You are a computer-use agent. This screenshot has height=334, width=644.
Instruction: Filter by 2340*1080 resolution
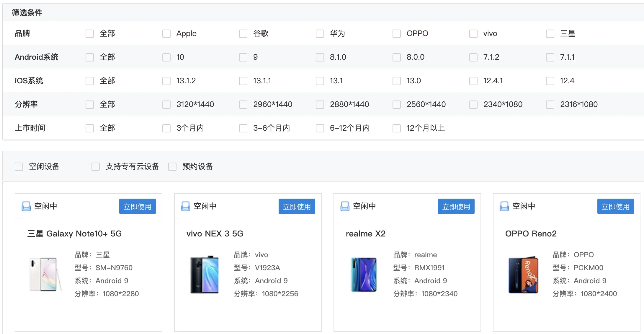[x=473, y=105]
